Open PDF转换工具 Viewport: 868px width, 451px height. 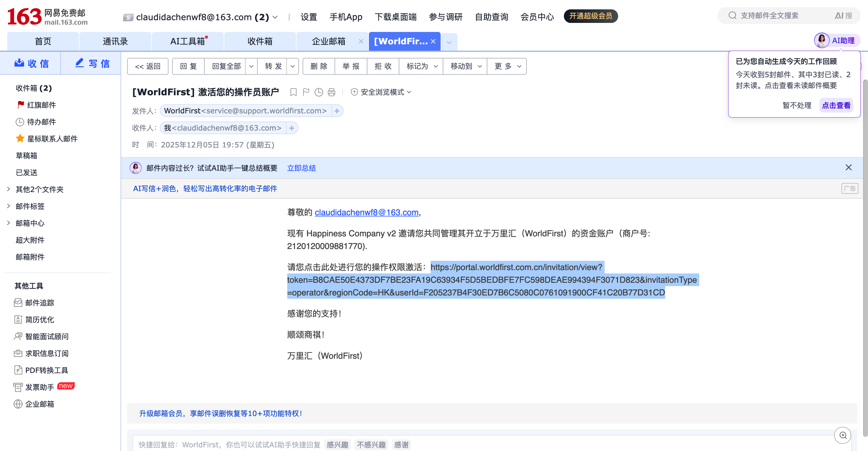coord(41,370)
